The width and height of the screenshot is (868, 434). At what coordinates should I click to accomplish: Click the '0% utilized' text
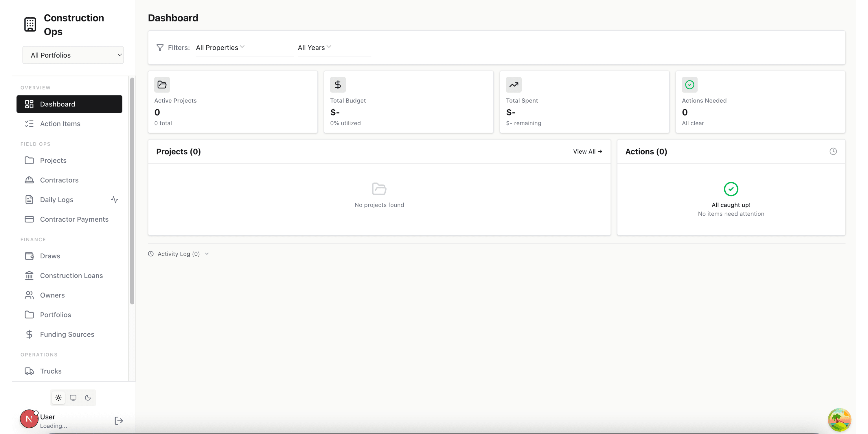[345, 123]
